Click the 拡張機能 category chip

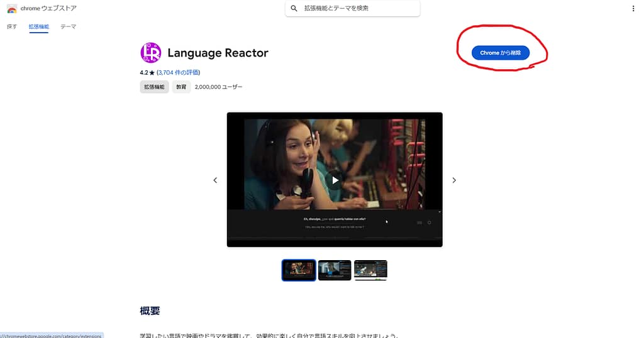pos(154,87)
